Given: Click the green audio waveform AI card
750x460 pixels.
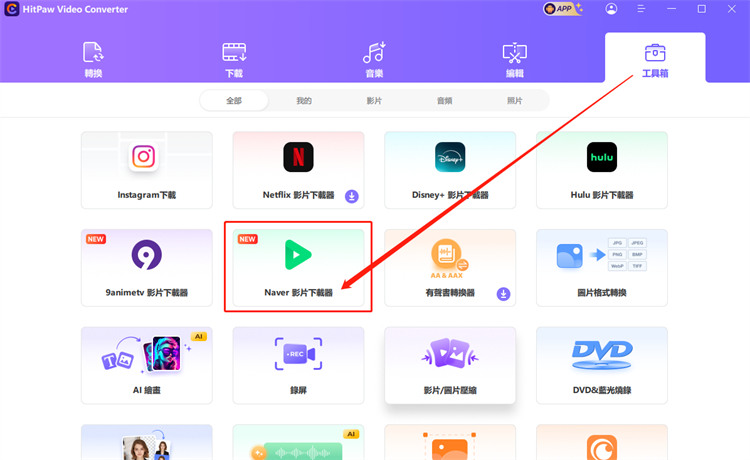Looking at the screenshot, I should pos(298,442).
